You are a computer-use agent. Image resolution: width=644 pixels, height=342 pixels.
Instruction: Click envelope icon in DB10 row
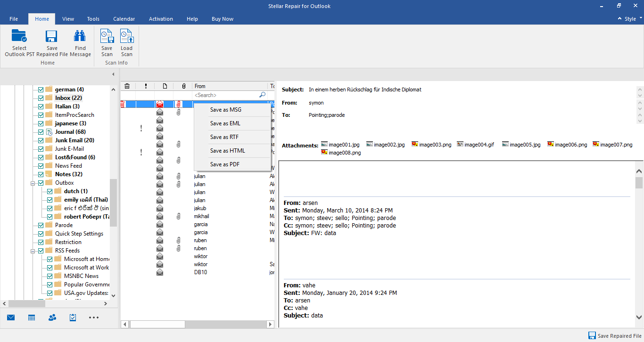tap(160, 272)
